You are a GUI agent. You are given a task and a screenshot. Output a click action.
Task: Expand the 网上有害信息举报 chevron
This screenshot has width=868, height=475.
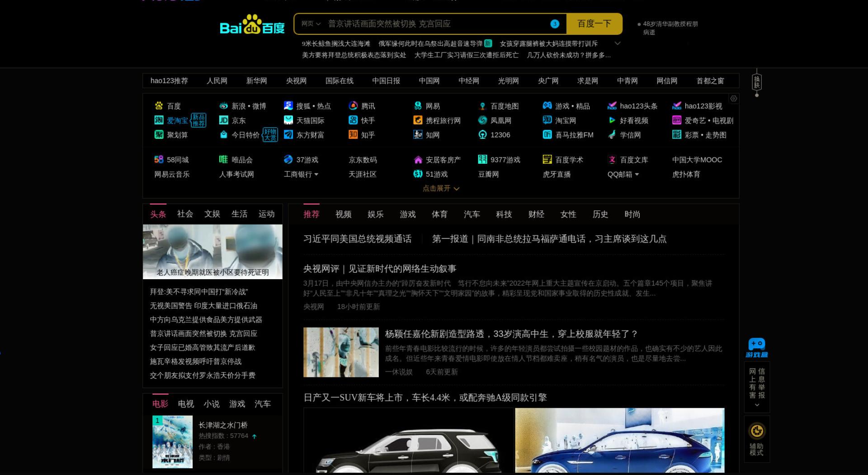click(x=757, y=405)
